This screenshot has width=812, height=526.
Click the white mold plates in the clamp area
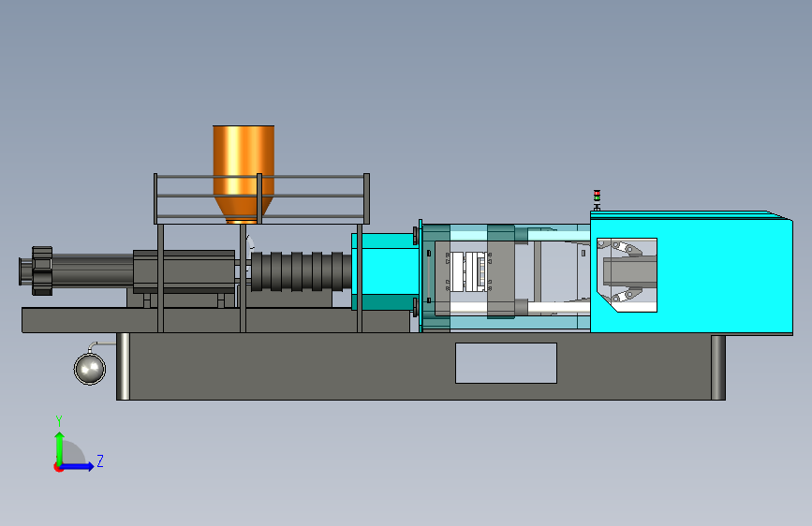click(x=468, y=271)
